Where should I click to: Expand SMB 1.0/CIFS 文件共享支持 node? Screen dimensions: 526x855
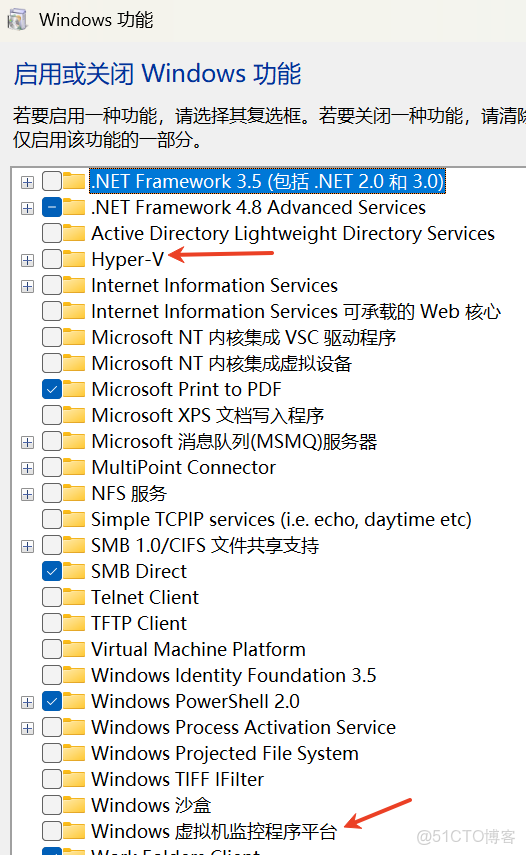point(27,546)
